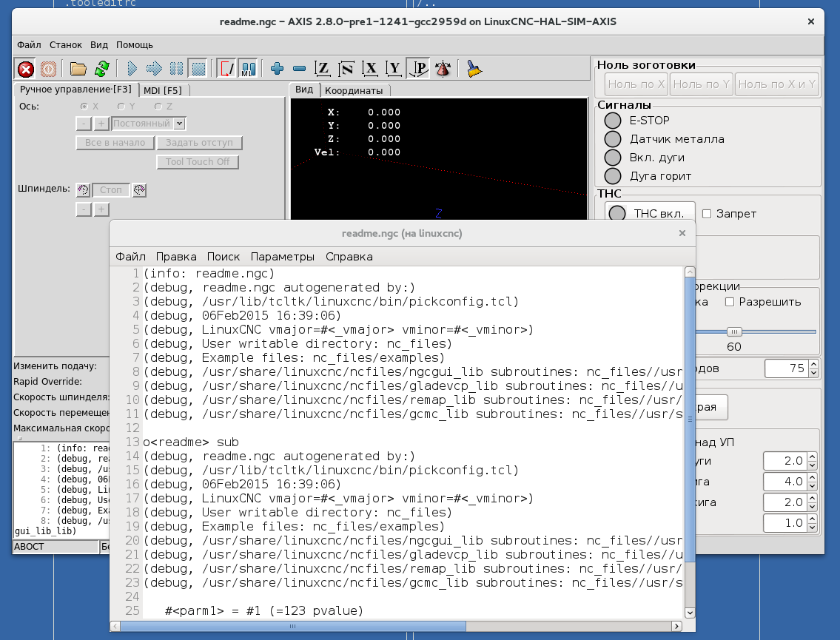Screen dimensions: 840x640
Task: Open the Станок menu
Action: (x=66, y=45)
